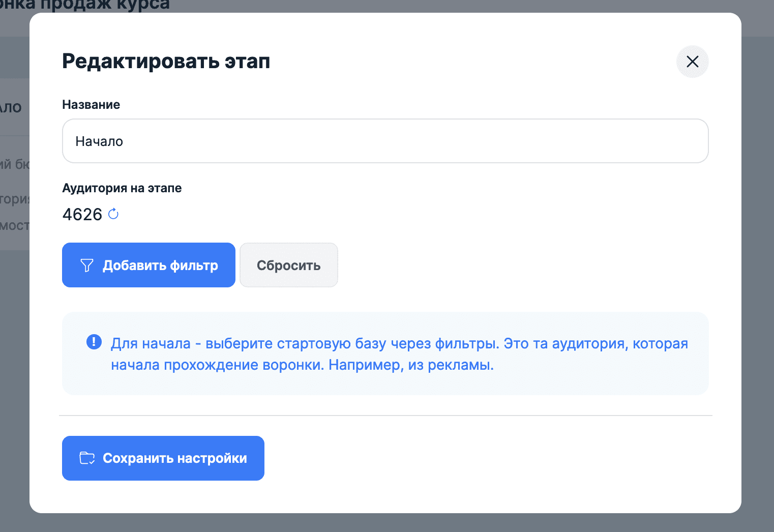Click the audience count 4626
Viewport: 774px width, 532px height.
click(82, 215)
